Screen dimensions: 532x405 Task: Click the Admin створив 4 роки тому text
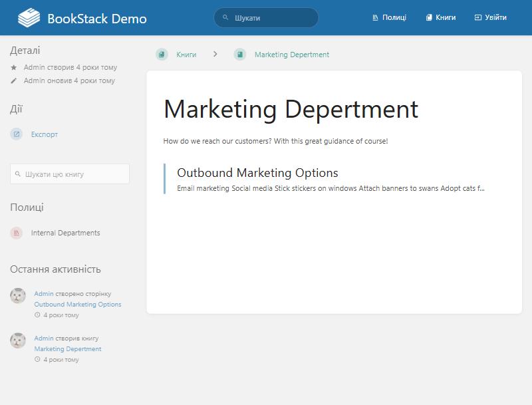tap(70, 68)
